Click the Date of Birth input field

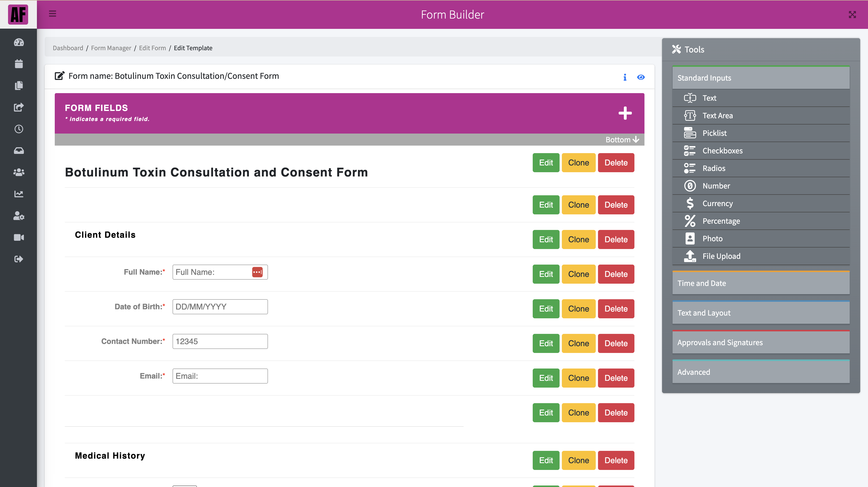click(x=220, y=307)
